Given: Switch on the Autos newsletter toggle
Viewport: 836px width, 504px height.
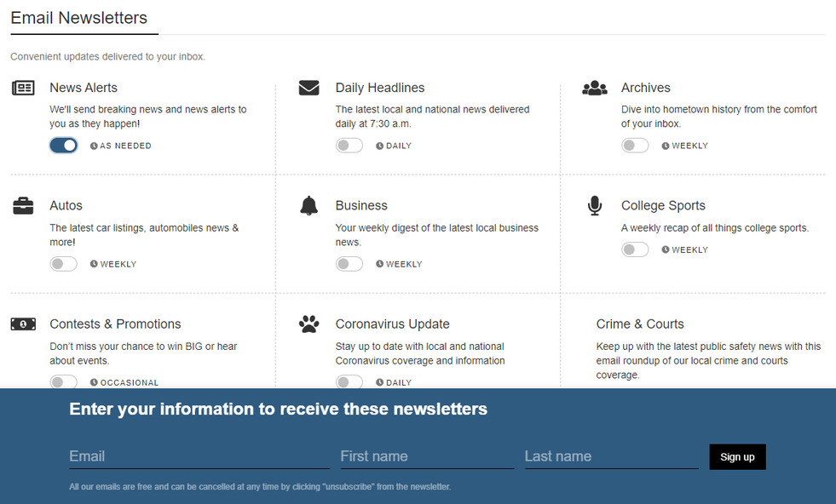Looking at the screenshot, I should click(x=63, y=264).
